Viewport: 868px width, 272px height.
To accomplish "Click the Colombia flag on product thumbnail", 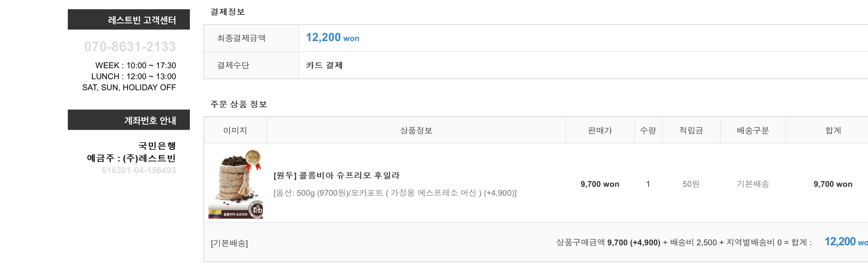I will tap(215, 214).
